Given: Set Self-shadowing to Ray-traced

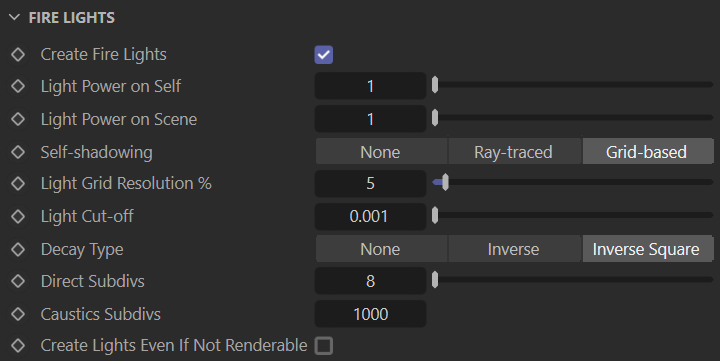Looking at the screenshot, I should [514, 152].
